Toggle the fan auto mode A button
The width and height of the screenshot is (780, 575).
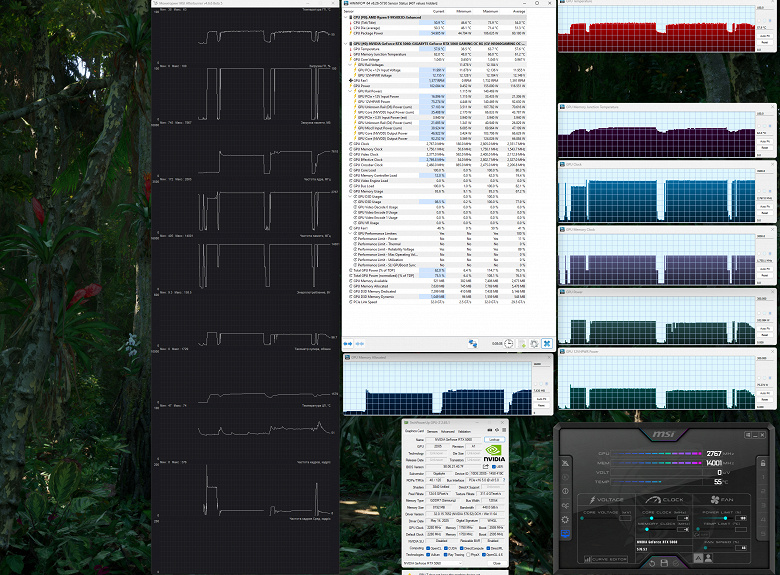tap(698, 558)
